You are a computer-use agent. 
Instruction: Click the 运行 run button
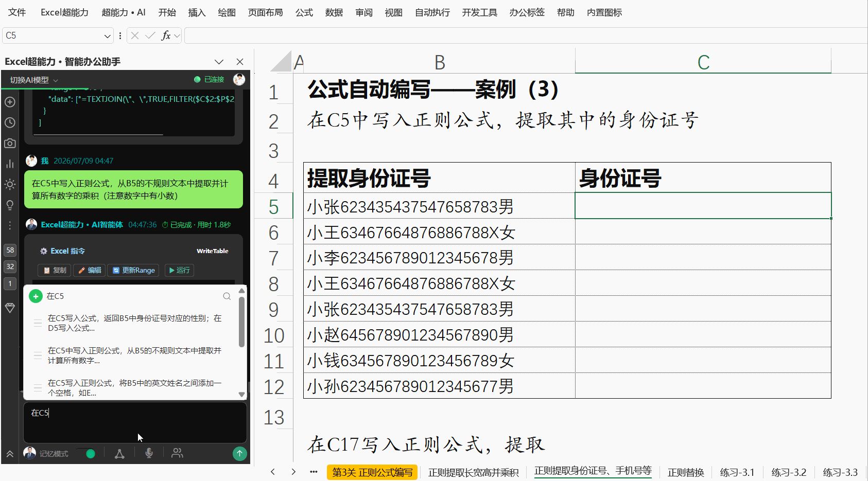(x=179, y=270)
